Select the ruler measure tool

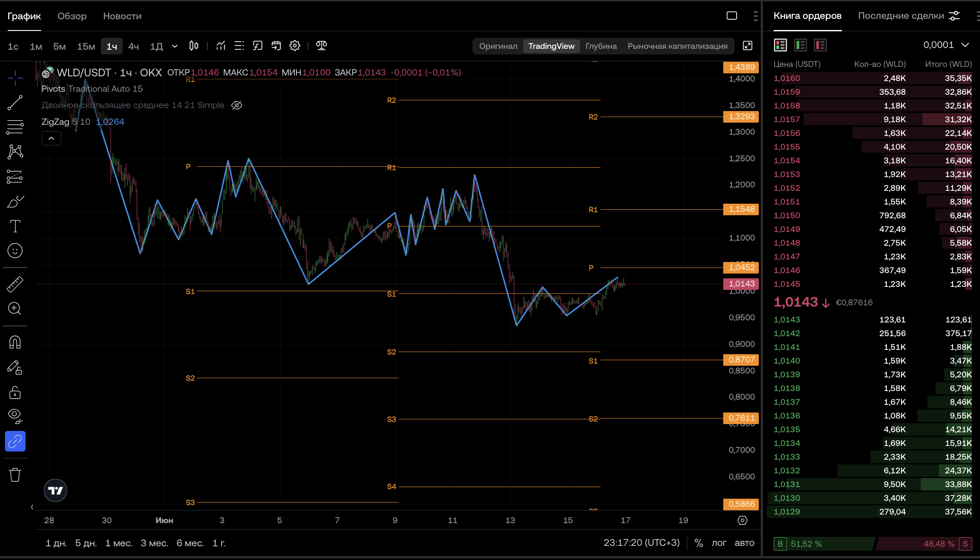point(15,284)
